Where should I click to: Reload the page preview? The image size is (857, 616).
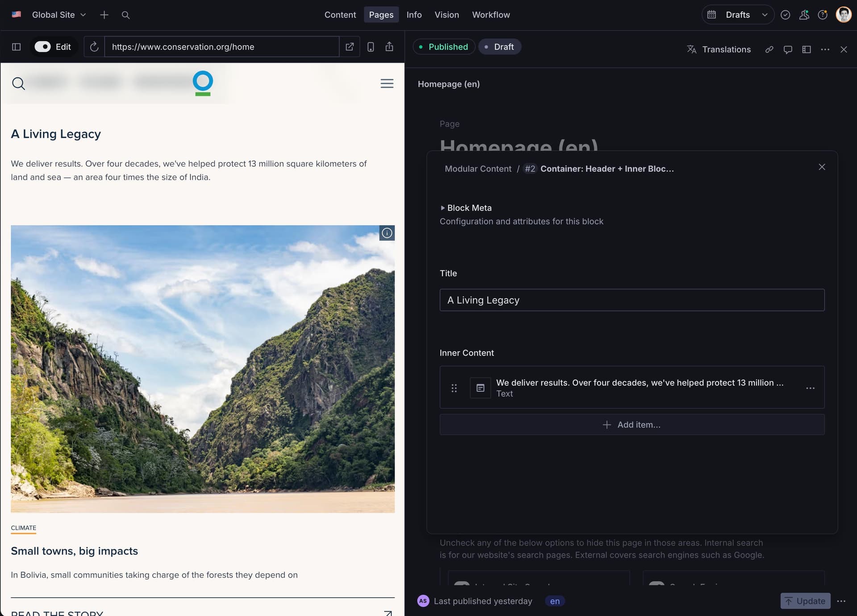click(94, 47)
